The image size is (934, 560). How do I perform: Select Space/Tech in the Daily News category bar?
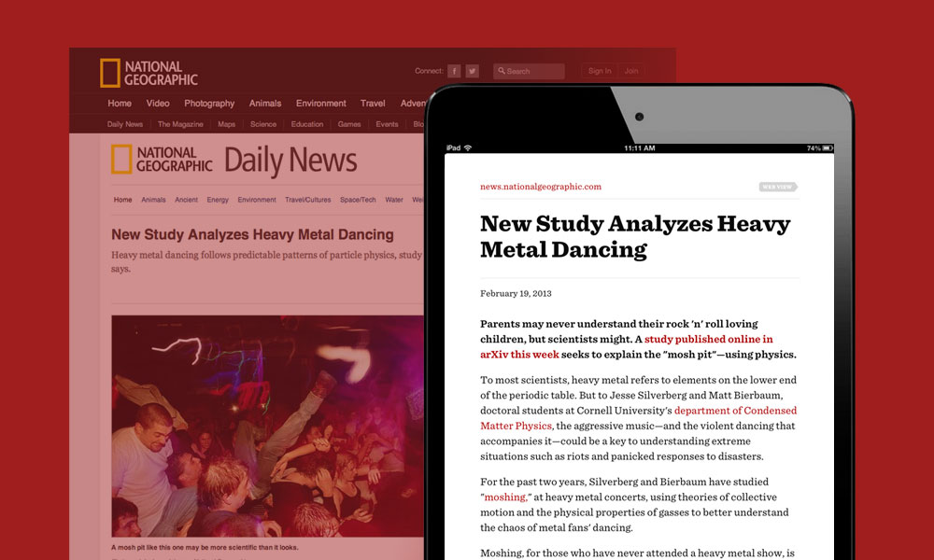[x=358, y=200]
